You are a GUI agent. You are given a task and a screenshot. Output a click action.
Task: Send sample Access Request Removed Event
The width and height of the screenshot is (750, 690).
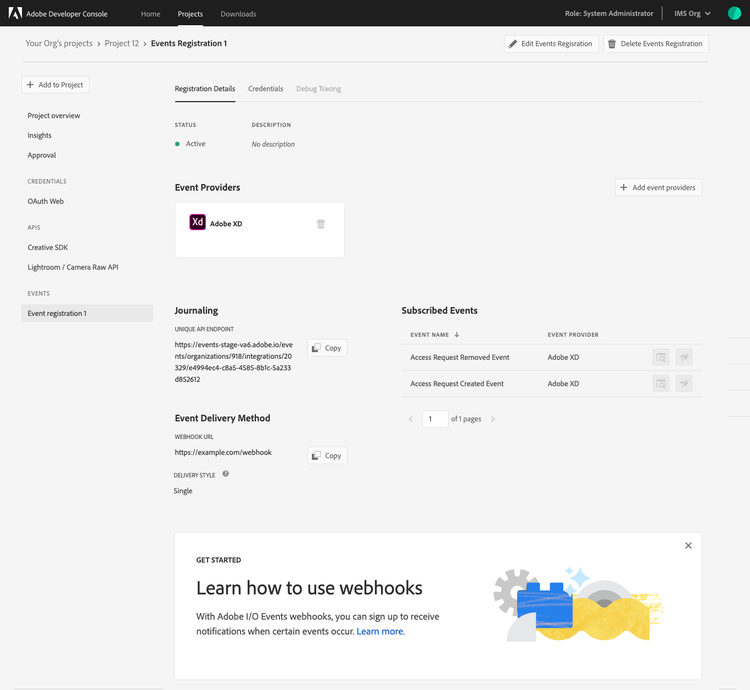(684, 357)
